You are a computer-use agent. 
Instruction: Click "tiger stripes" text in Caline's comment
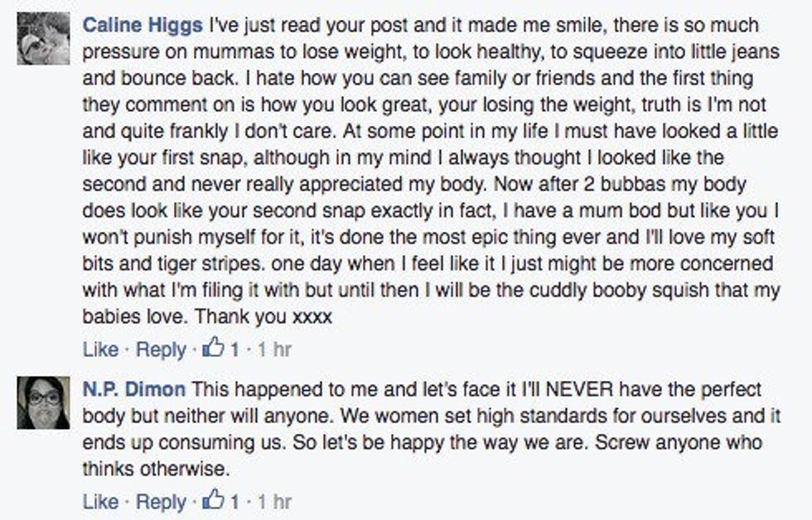click(x=186, y=264)
